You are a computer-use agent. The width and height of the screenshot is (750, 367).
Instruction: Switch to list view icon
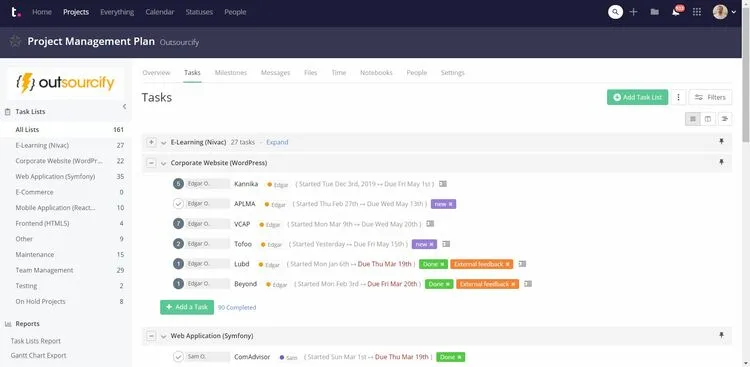coord(692,119)
